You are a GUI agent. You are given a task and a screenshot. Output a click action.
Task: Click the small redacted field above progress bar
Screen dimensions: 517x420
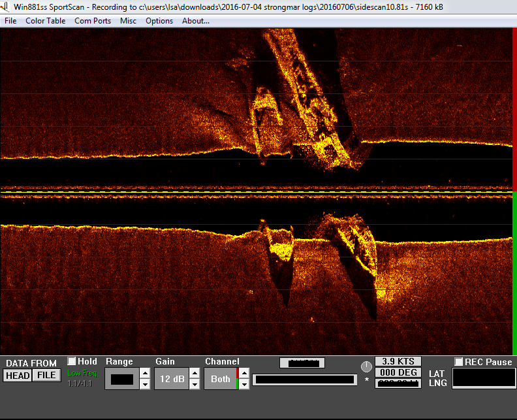[302, 363]
